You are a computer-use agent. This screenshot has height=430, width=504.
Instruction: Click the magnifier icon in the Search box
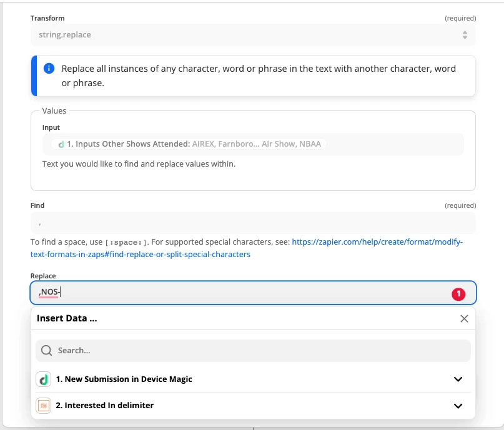coord(46,350)
